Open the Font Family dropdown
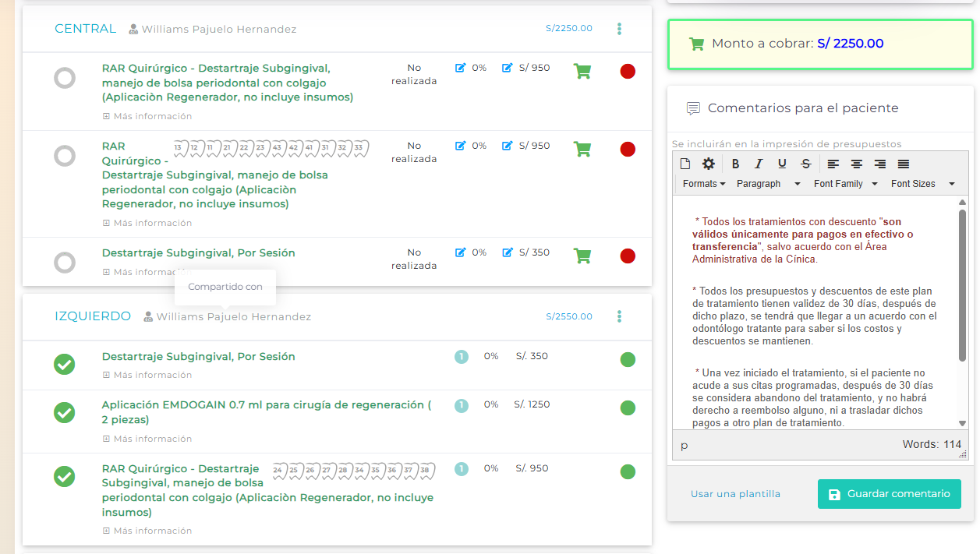Screen dimensions: 980x554 click(846, 184)
